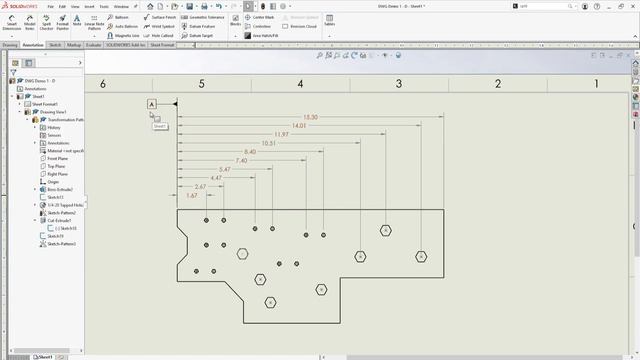Open the File menu
The width and height of the screenshot is (640, 360).
coord(51,7)
